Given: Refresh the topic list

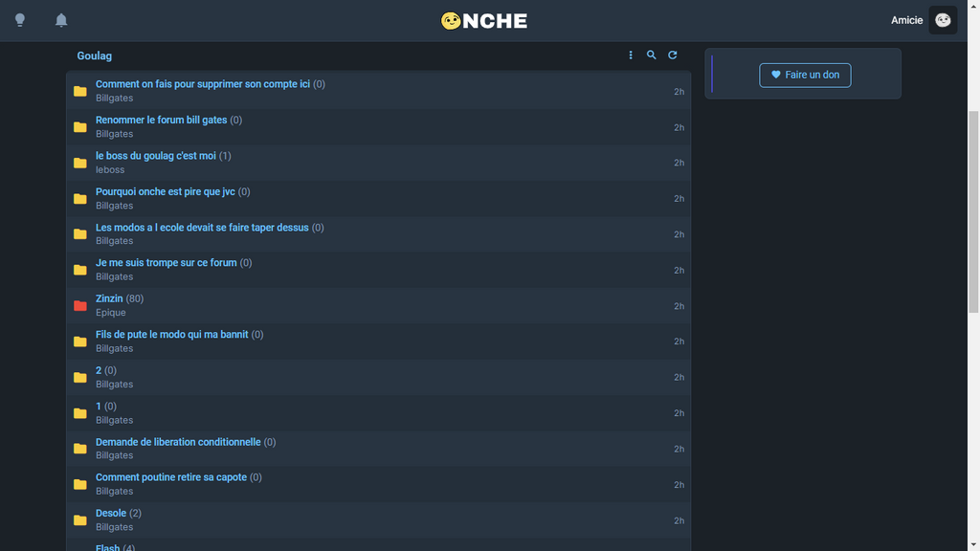Looking at the screenshot, I should (673, 55).
